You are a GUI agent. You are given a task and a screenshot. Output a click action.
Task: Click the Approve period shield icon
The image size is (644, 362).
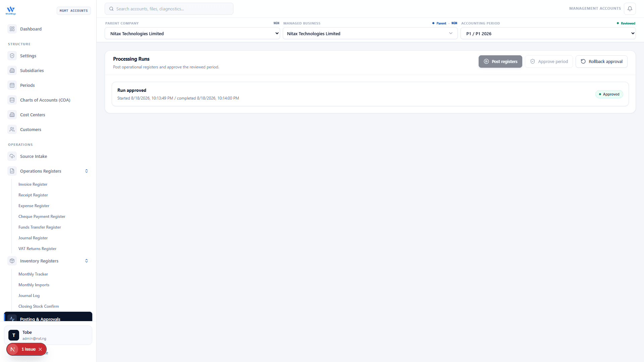coord(533,61)
